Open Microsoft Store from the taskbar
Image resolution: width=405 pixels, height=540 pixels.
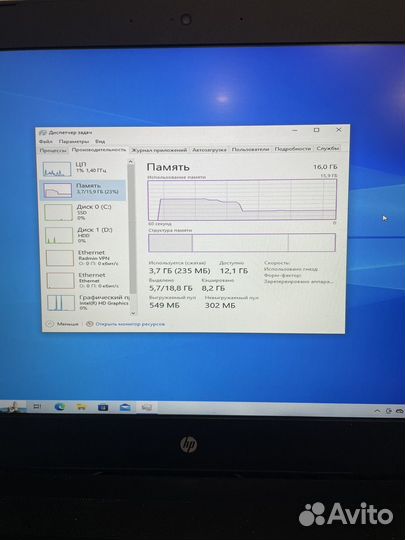coord(103,408)
